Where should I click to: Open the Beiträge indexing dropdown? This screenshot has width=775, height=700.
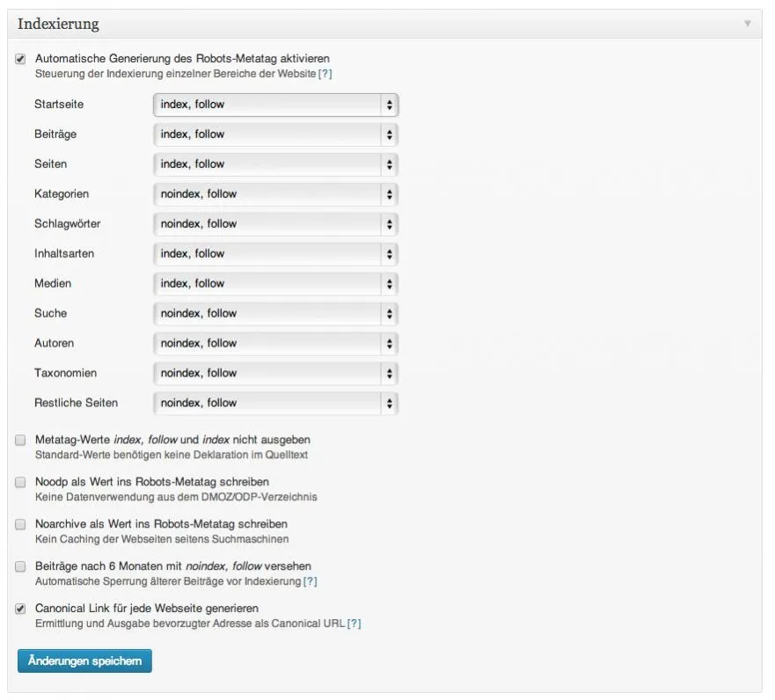(x=276, y=135)
